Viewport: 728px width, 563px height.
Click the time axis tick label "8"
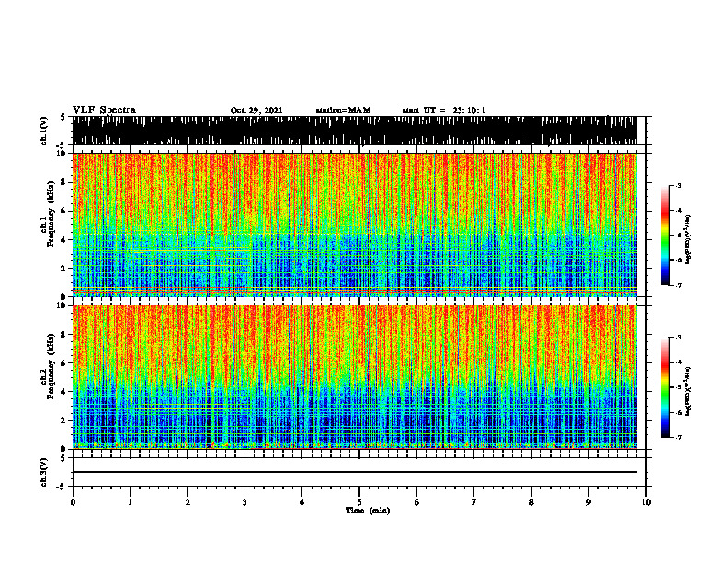(531, 502)
